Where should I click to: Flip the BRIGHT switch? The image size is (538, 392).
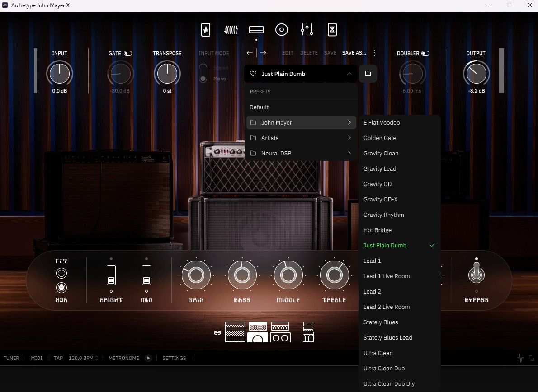pyautogui.click(x=111, y=275)
